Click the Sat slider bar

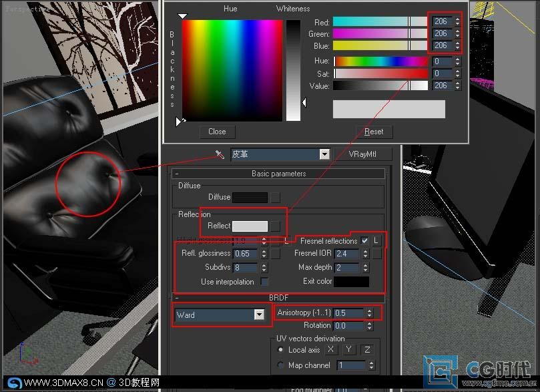pos(380,73)
